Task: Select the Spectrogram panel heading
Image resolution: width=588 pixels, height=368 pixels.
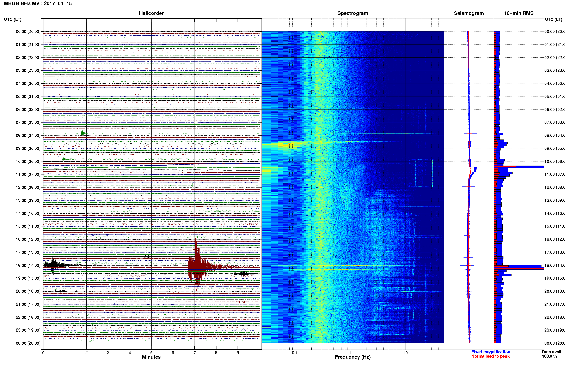Action: (x=353, y=13)
